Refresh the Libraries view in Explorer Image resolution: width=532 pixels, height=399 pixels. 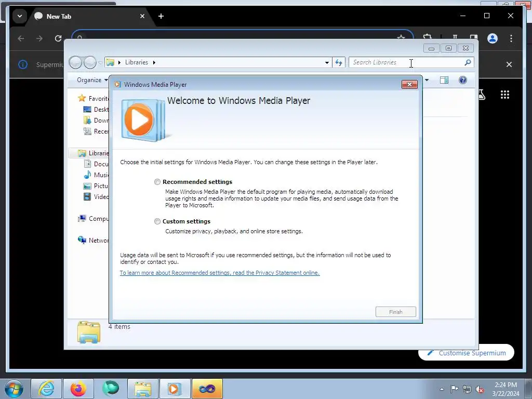pyautogui.click(x=339, y=62)
